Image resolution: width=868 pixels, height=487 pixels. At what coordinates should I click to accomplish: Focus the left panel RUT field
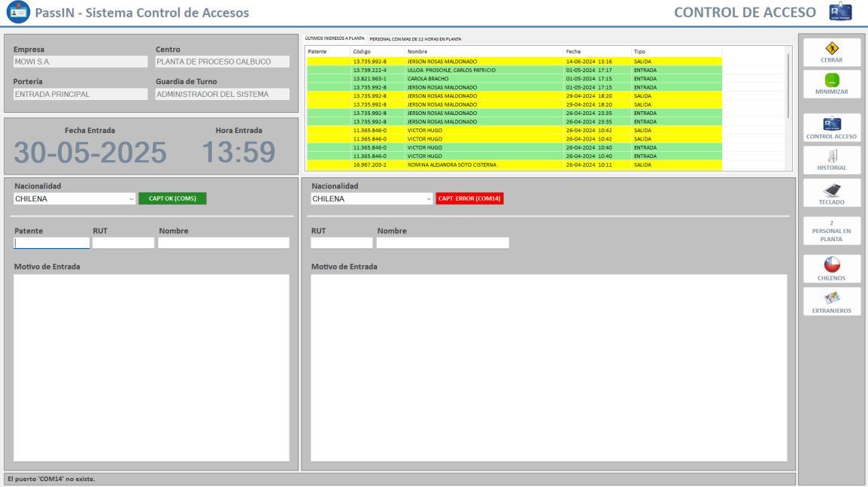pos(123,243)
